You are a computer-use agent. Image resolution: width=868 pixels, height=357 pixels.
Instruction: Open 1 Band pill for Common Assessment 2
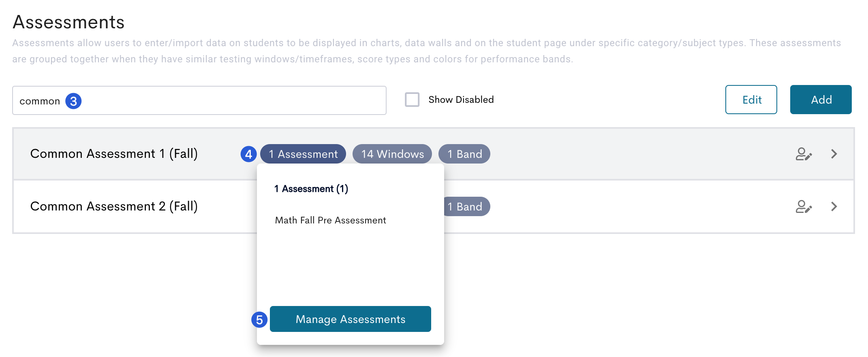(x=467, y=207)
